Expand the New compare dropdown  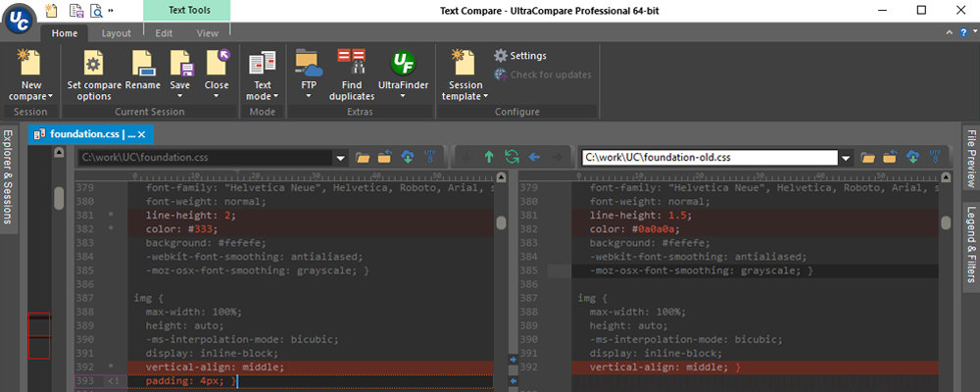click(30, 96)
